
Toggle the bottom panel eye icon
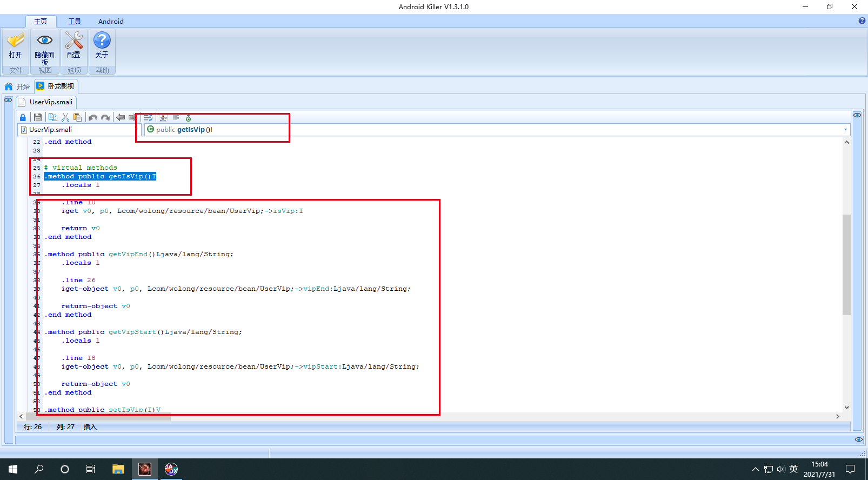tap(858, 439)
